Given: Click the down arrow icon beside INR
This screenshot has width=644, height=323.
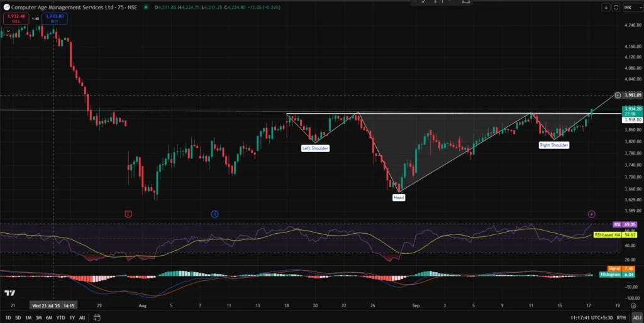Looking at the screenshot, I should pyautogui.click(x=605, y=8).
